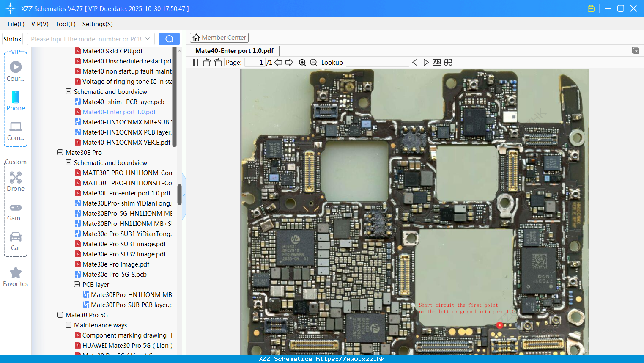Collapse the Maintenance ways folder
This screenshot has width=644, height=363.
(69, 325)
